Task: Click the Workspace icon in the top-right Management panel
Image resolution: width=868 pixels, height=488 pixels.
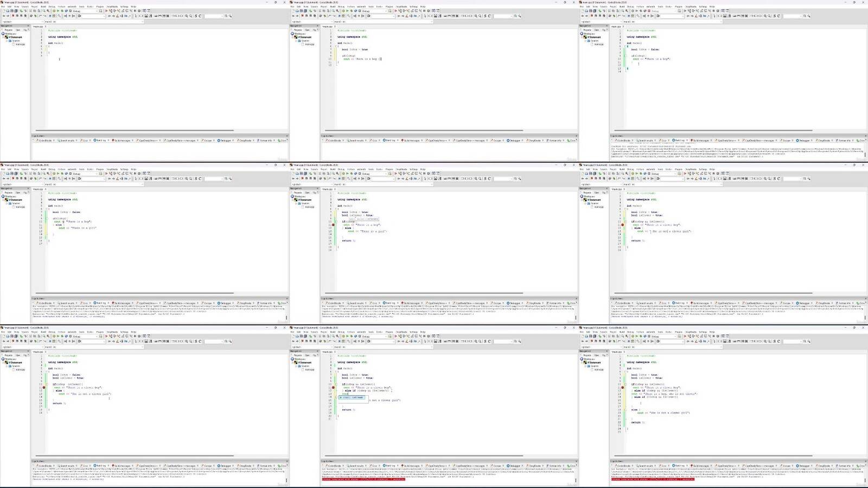Action: pos(581,34)
